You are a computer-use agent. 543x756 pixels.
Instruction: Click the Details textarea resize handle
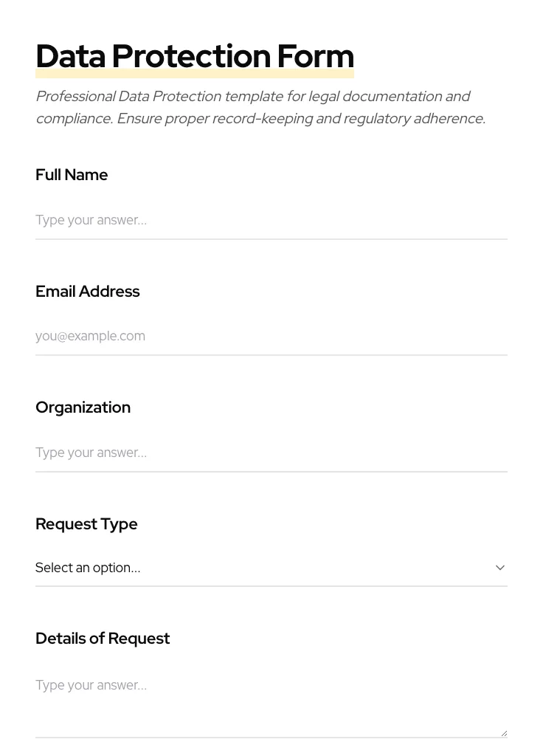point(504,733)
